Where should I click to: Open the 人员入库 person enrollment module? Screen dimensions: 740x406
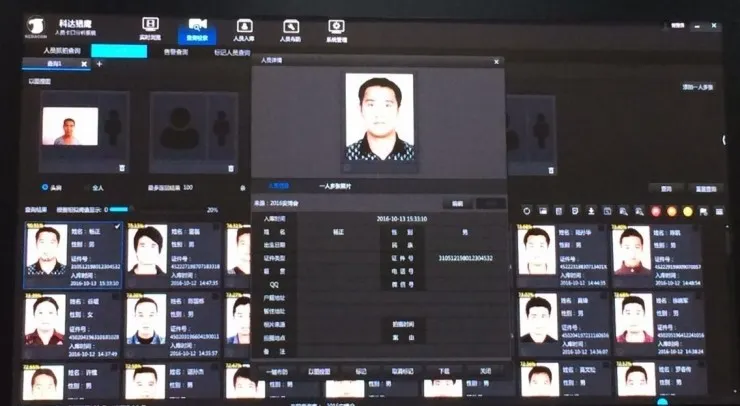[244, 30]
